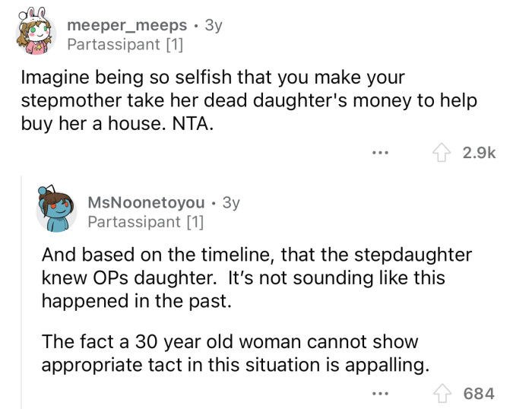Click the 2.9k vote count
The image size is (532, 409).
pyautogui.click(x=480, y=154)
